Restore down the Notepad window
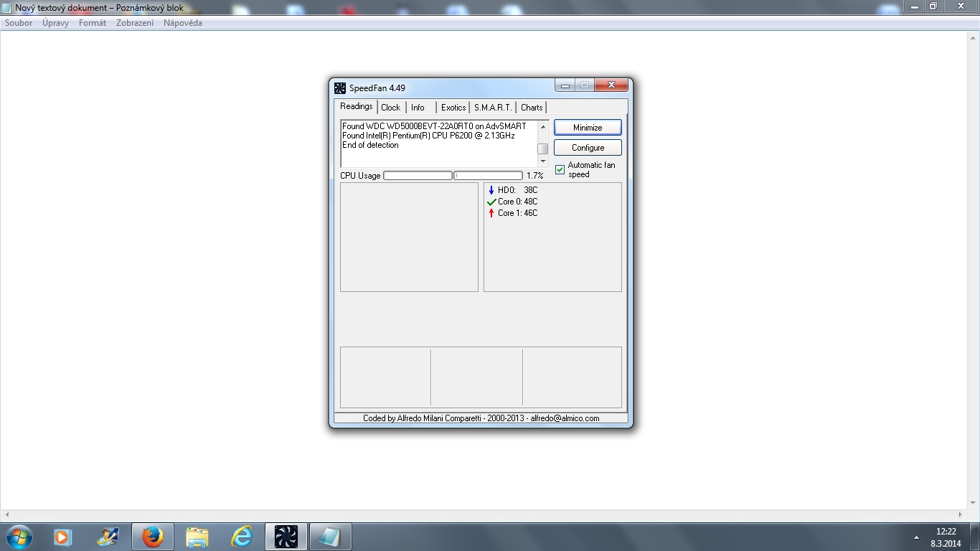The width and height of the screenshot is (980, 551). (933, 6)
